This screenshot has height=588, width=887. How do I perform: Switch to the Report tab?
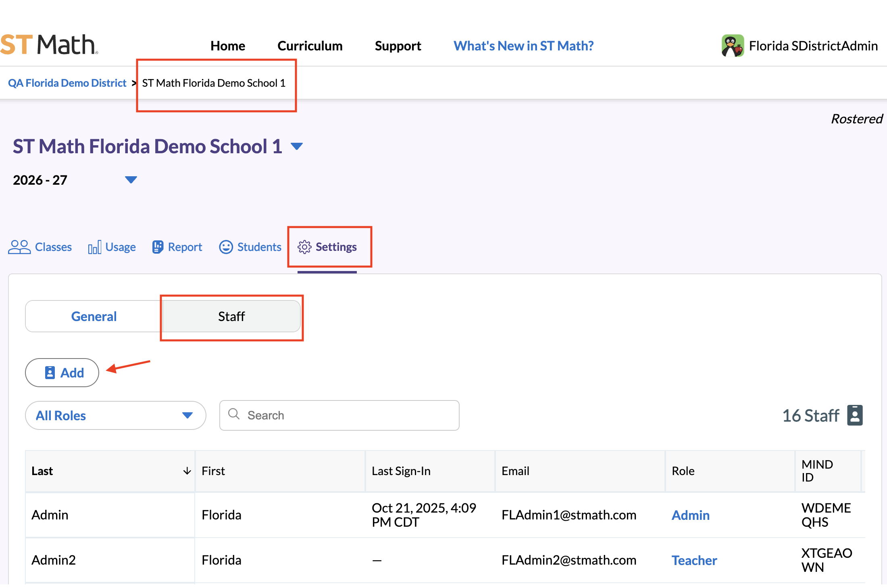coord(177,247)
